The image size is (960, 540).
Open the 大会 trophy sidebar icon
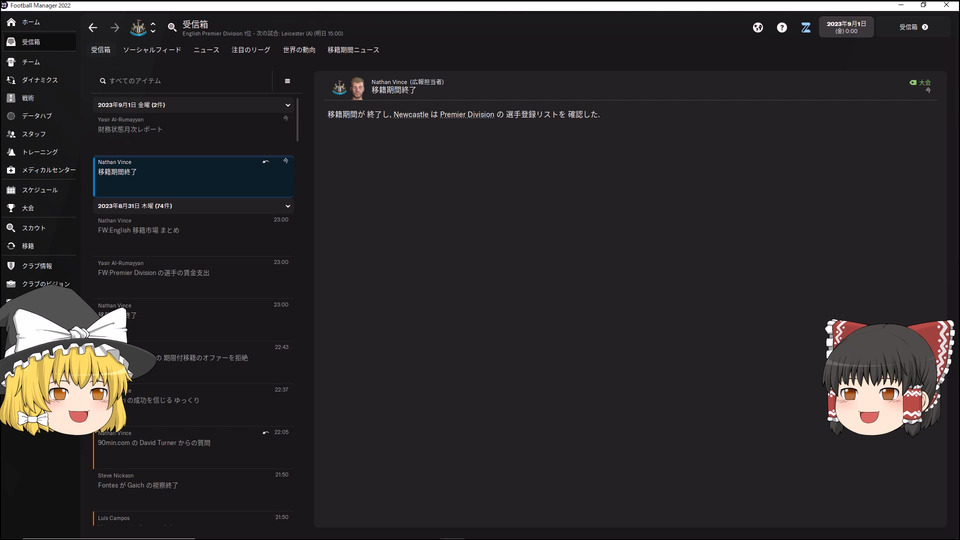click(11, 208)
